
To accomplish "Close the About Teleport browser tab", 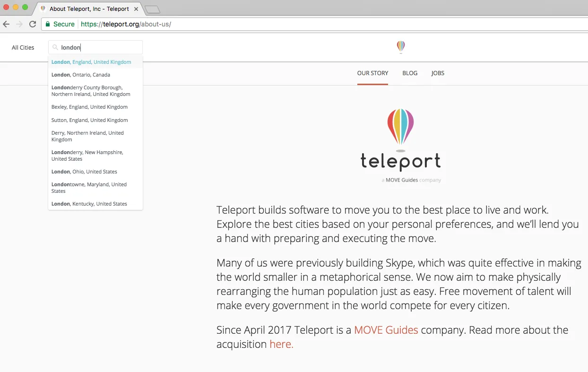I will coord(136,9).
